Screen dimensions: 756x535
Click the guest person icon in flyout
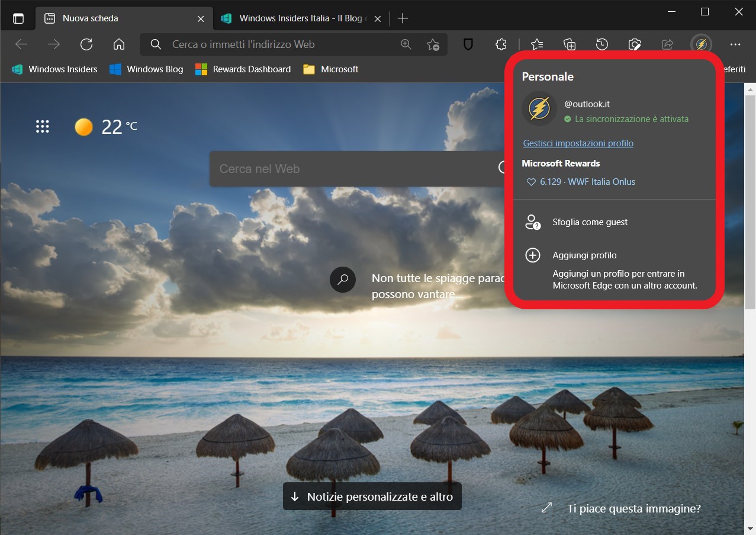click(533, 222)
